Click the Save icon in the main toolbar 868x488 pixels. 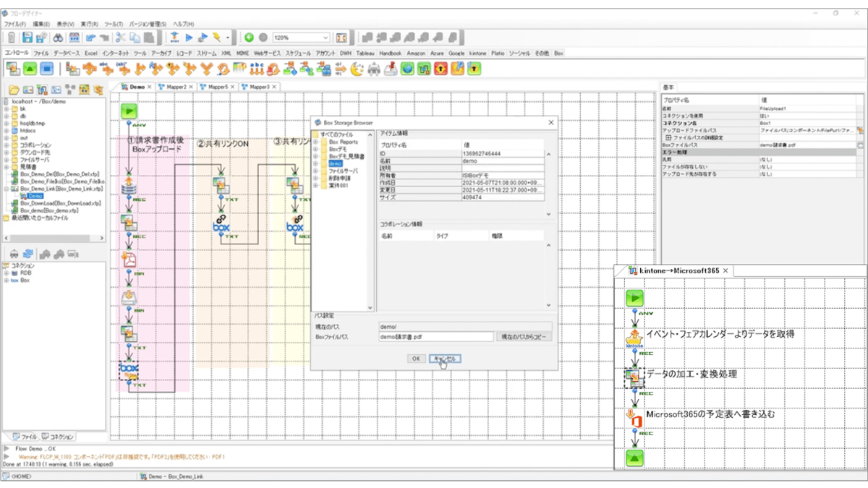point(27,38)
